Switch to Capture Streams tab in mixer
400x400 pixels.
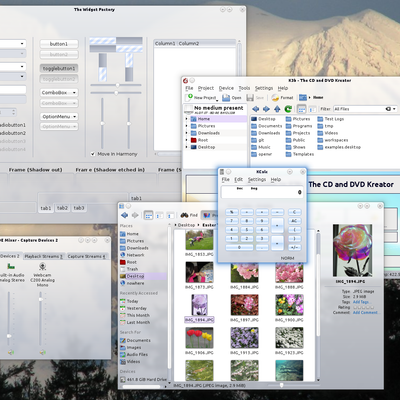coord(87,256)
